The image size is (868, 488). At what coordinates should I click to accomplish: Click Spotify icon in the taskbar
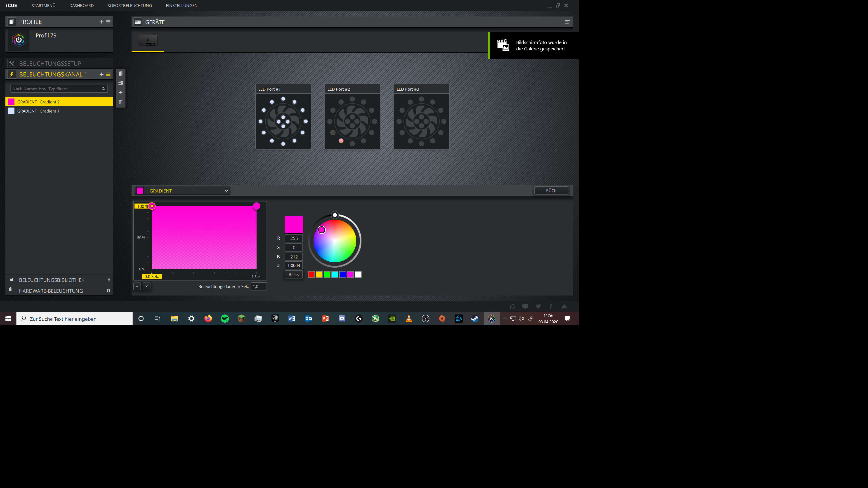[x=225, y=319]
